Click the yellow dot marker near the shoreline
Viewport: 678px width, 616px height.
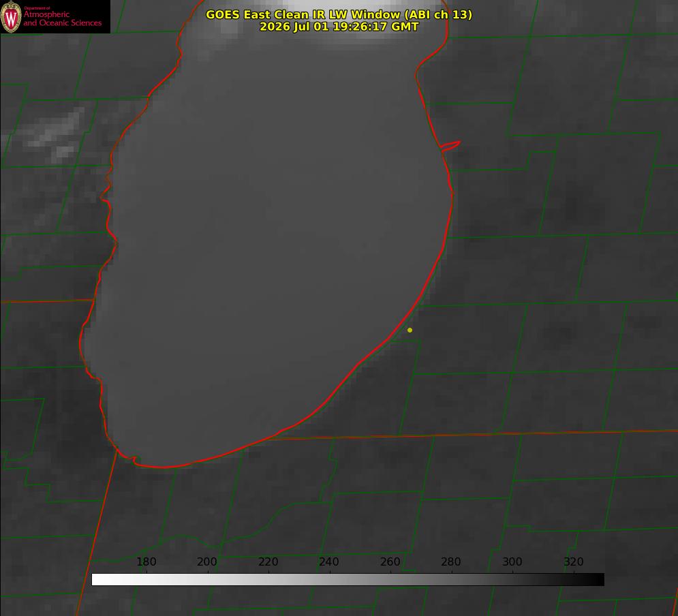[x=410, y=330]
